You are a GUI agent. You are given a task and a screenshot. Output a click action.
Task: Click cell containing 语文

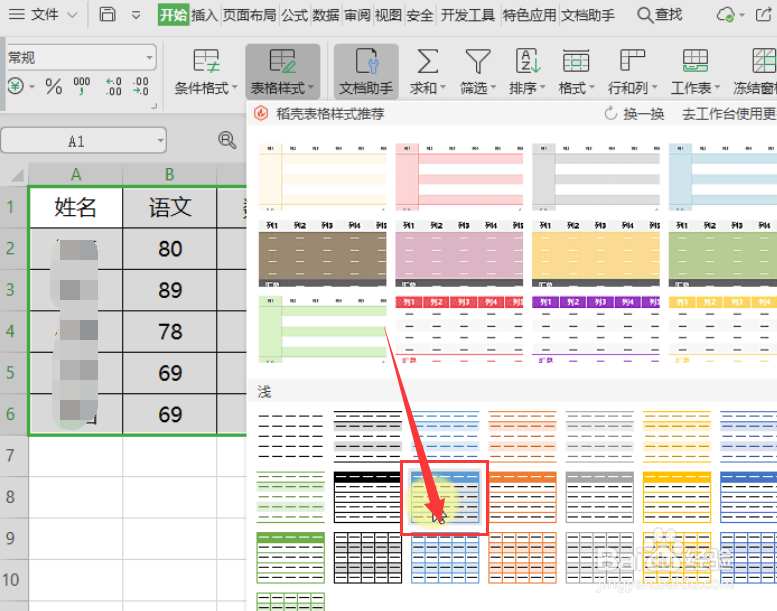pos(169,207)
